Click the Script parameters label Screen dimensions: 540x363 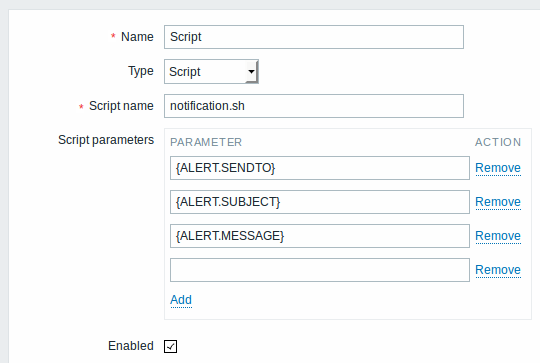[x=106, y=140]
